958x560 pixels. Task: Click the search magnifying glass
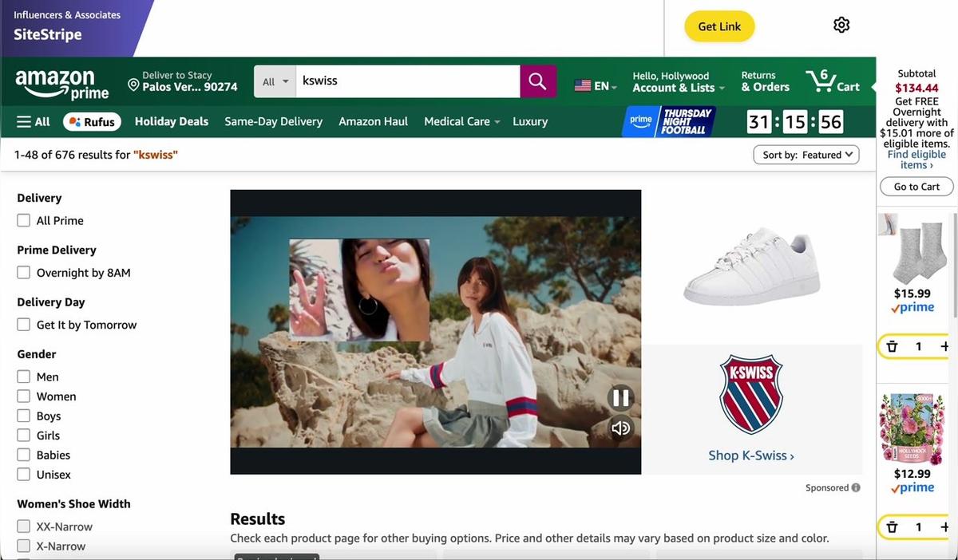click(x=536, y=81)
